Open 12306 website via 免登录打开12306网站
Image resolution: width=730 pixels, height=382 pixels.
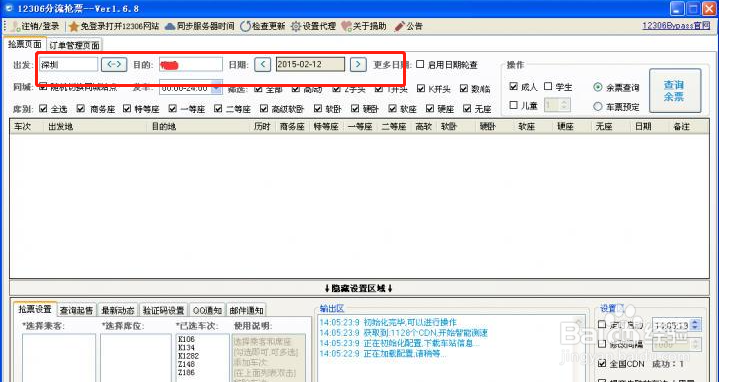(114, 27)
